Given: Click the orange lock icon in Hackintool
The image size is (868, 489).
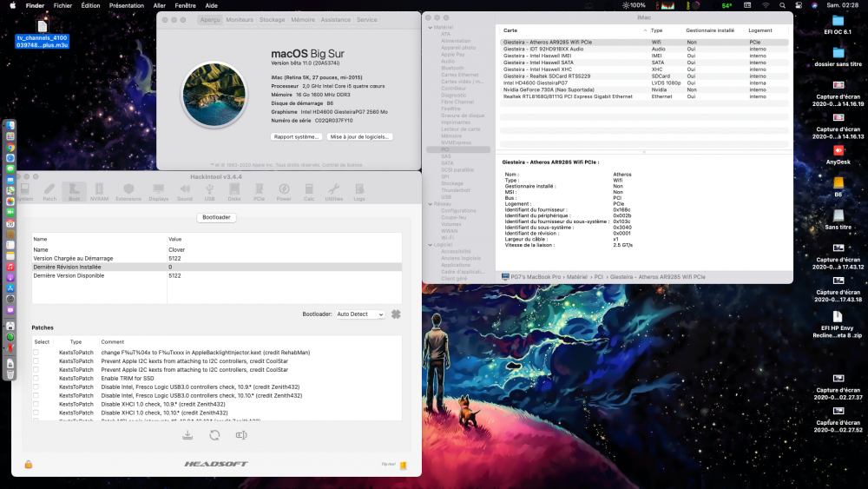Looking at the screenshot, I should (x=29, y=464).
